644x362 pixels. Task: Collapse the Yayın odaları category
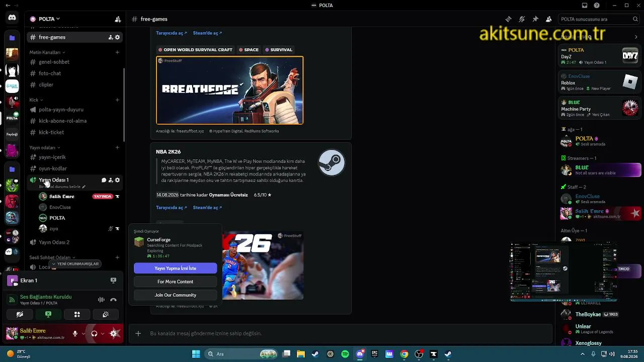click(x=44, y=148)
